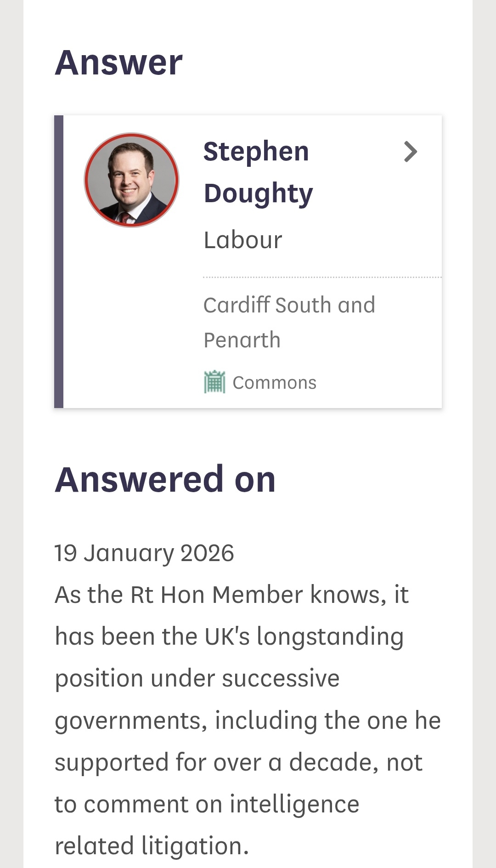Click the "Commons" house label

[x=274, y=383]
